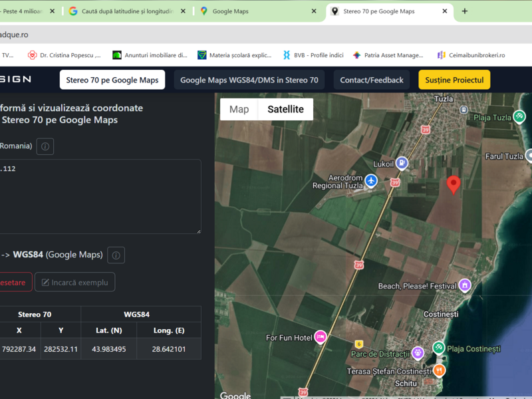This screenshot has height=399, width=532.
Task: Open the Ceimaibunibrokeri.ro bookmark
Action: (471, 55)
